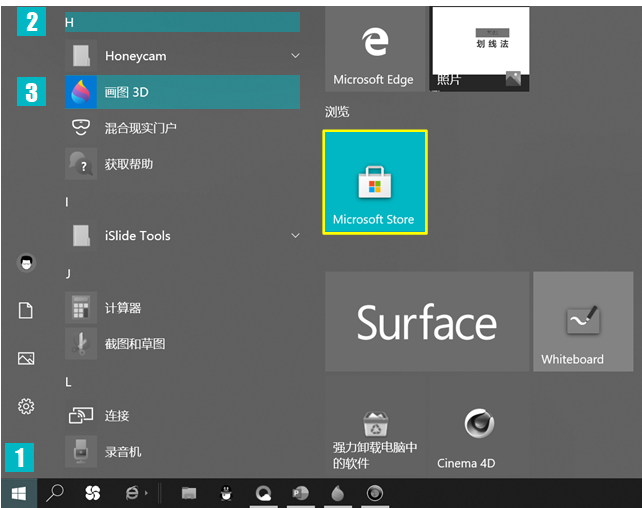Open File Explorer folder in taskbar
The height and width of the screenshot is (508, 642).
189,493
